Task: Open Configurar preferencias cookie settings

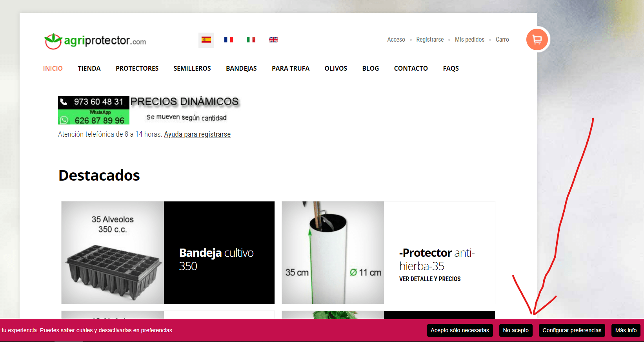Action: (x=572, y=330)
